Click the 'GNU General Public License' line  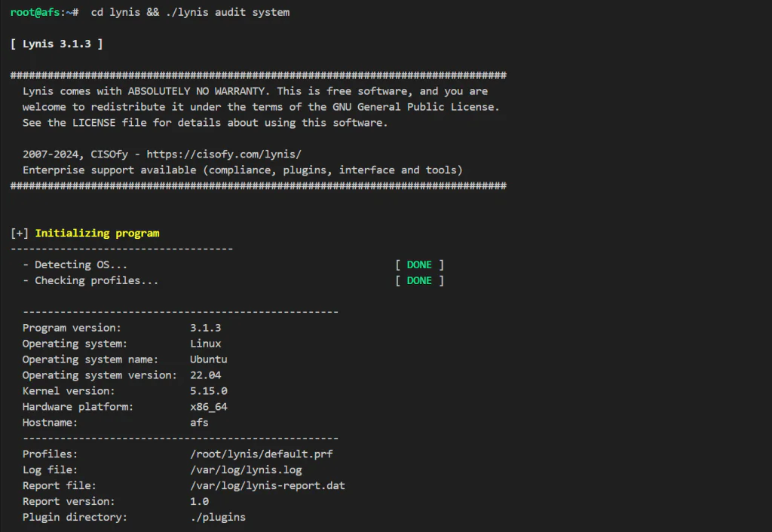[261, 107]
